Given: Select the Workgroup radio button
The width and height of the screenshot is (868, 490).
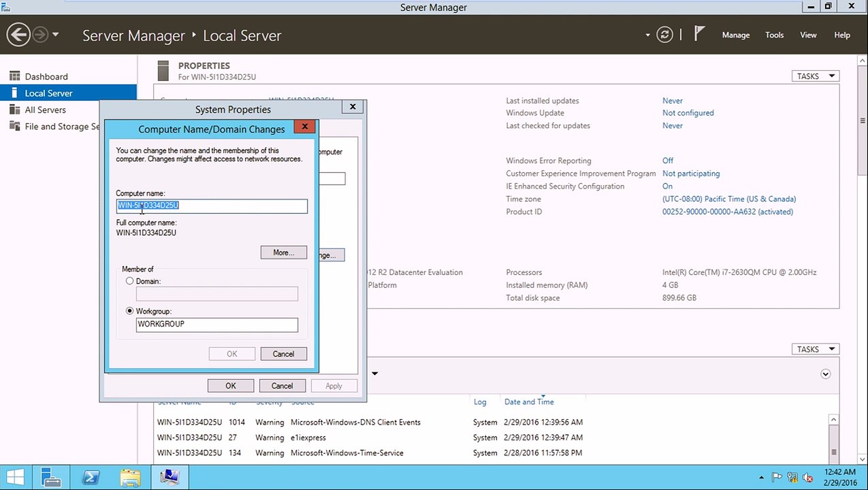Looking at the screenshot, I should click(129, 311).
